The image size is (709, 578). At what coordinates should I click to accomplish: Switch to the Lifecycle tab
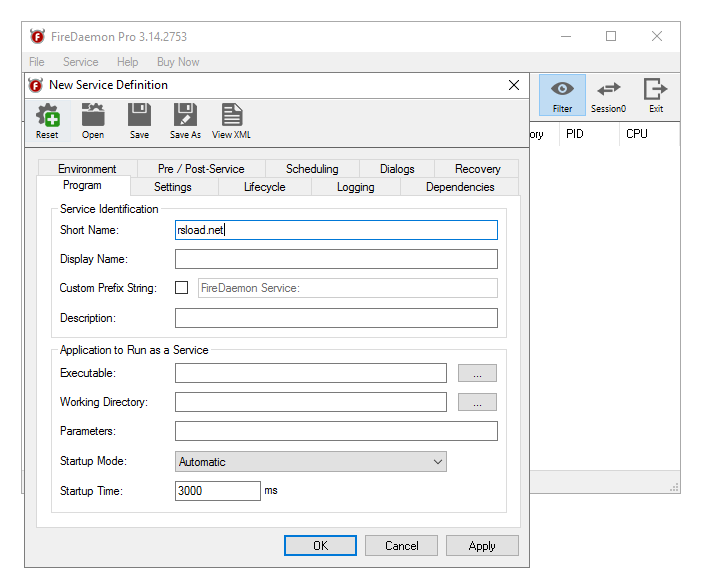point(265,187)
